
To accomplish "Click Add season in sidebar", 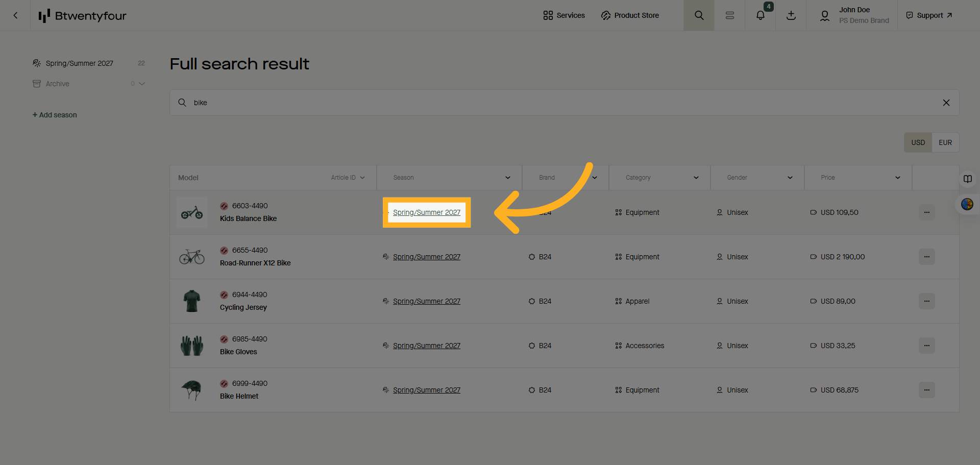I will point(55,115).
